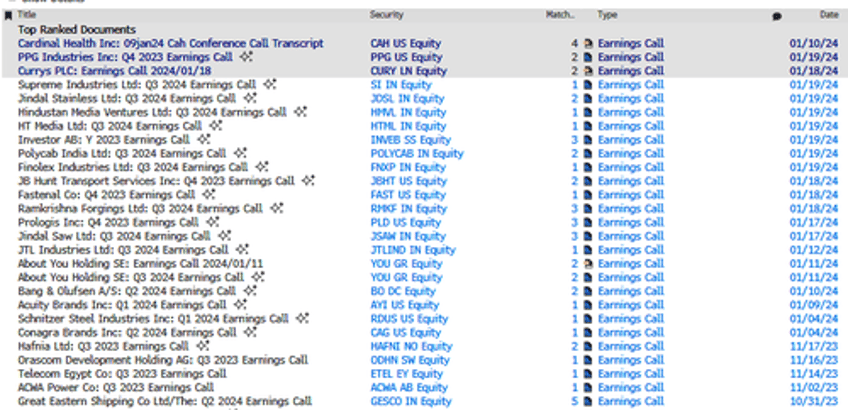Click the AI sparkle icon beside PPG Industries title

(246, 57)
